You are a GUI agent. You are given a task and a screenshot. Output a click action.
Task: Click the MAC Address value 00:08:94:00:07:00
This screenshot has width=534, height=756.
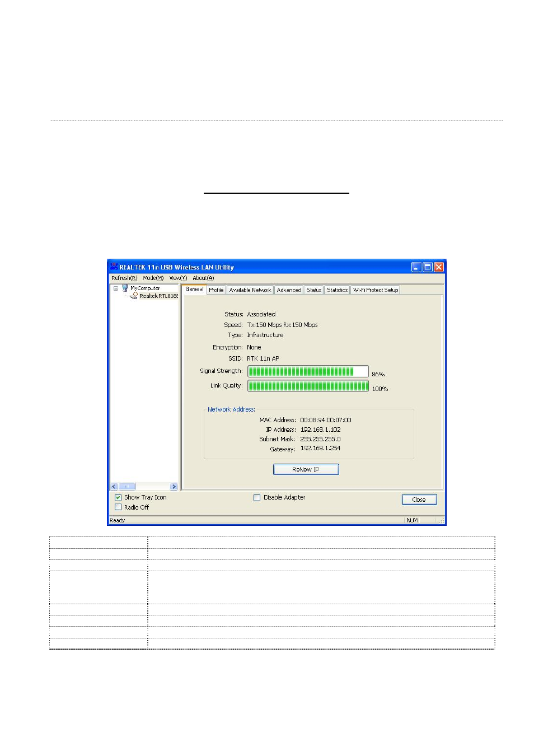pos(326,420)
